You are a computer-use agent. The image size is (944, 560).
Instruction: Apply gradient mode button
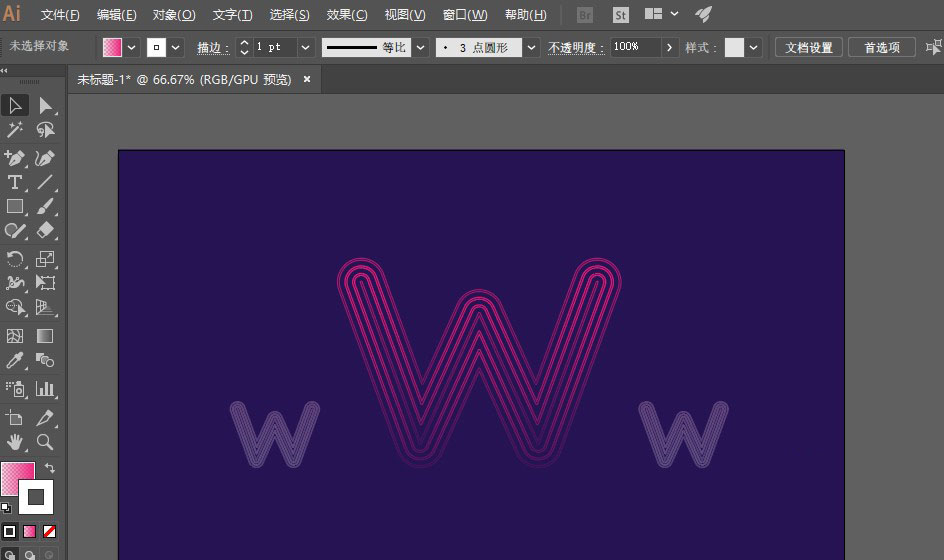30,532
